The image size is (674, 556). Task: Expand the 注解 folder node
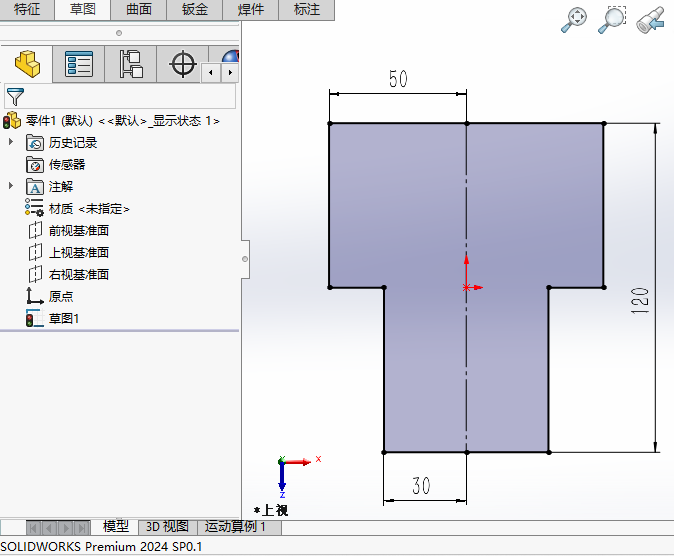coord(11,185)
